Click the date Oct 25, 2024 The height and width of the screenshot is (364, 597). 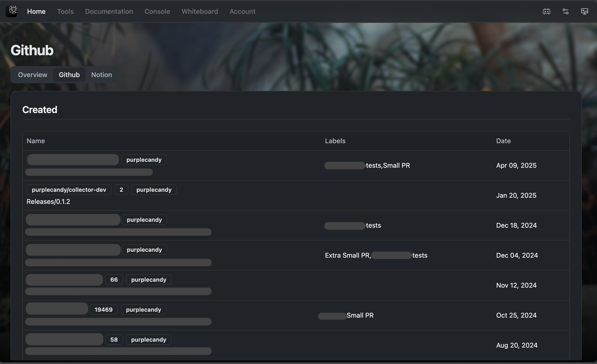[x=516, y=315]
